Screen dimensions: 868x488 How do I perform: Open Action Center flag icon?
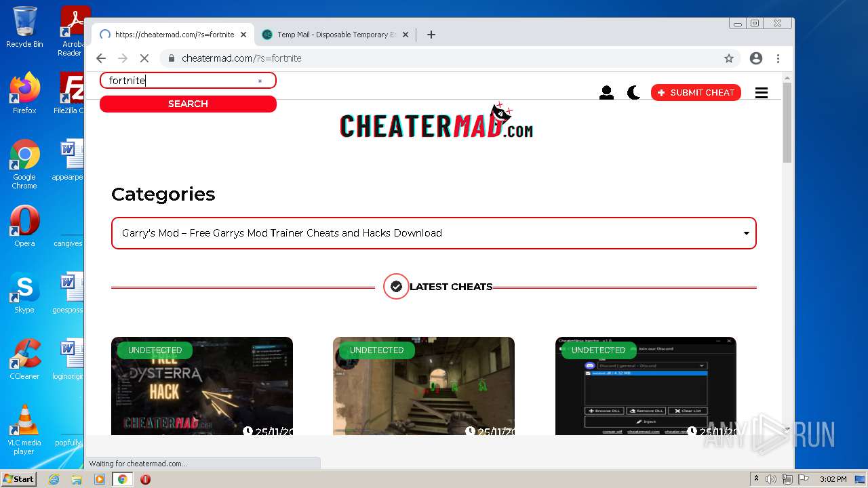[803, 479]
